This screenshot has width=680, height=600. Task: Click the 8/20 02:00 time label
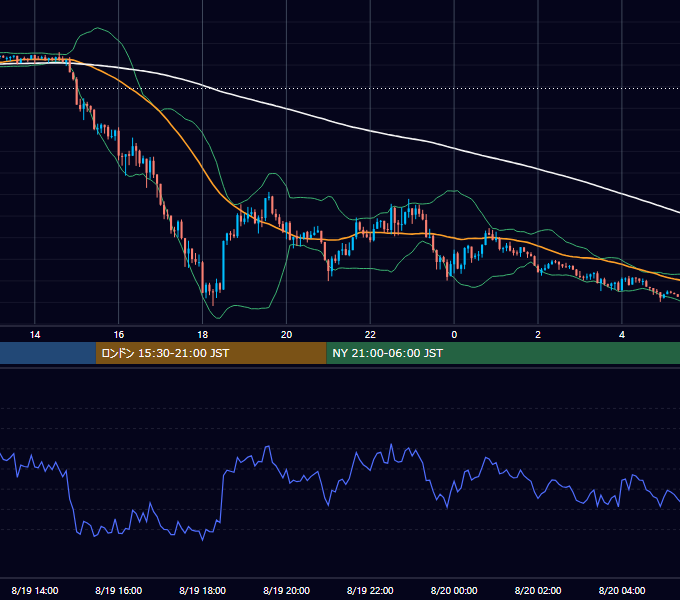pyautogui.click(x=538, y=590)
